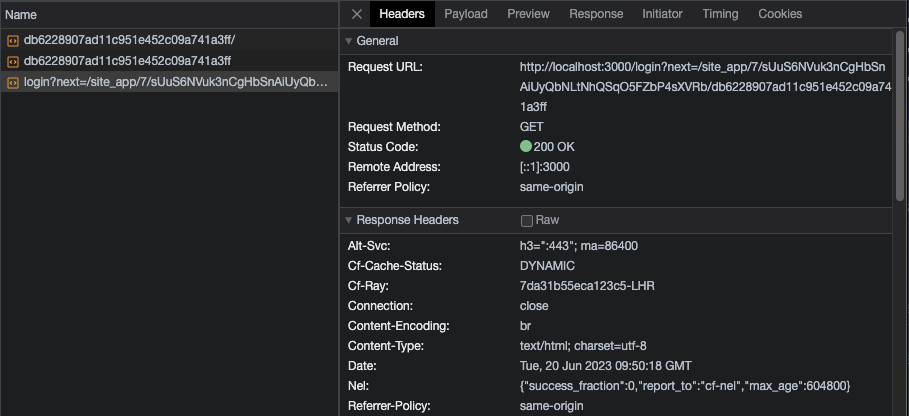
Task: Click the Name column header
Action: (x=169, y=14)
